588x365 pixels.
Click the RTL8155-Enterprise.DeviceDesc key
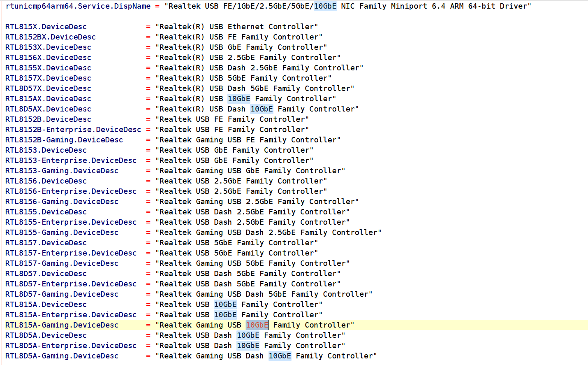coord(71,222)
